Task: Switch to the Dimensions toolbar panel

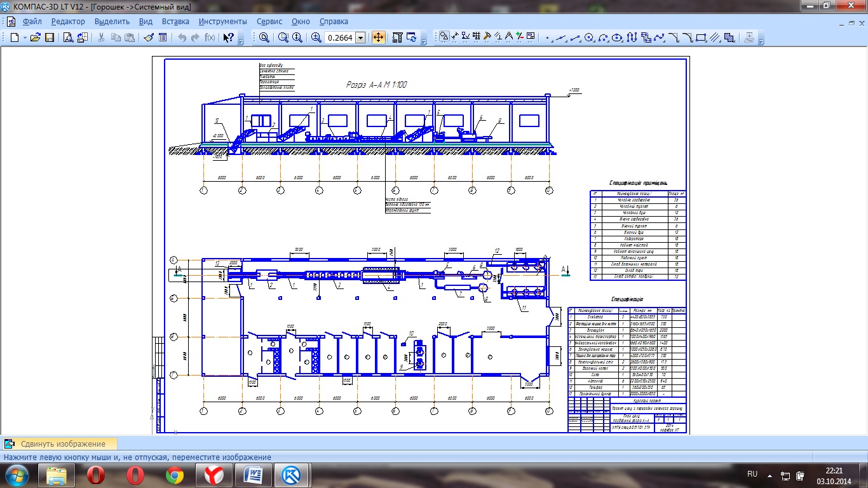Action: 455,36
